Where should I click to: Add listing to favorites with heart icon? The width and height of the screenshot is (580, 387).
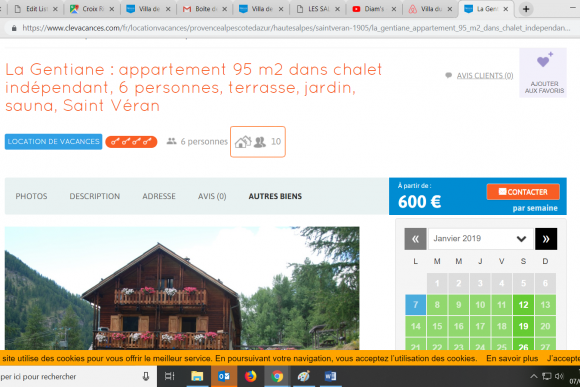tap(543, 73)
